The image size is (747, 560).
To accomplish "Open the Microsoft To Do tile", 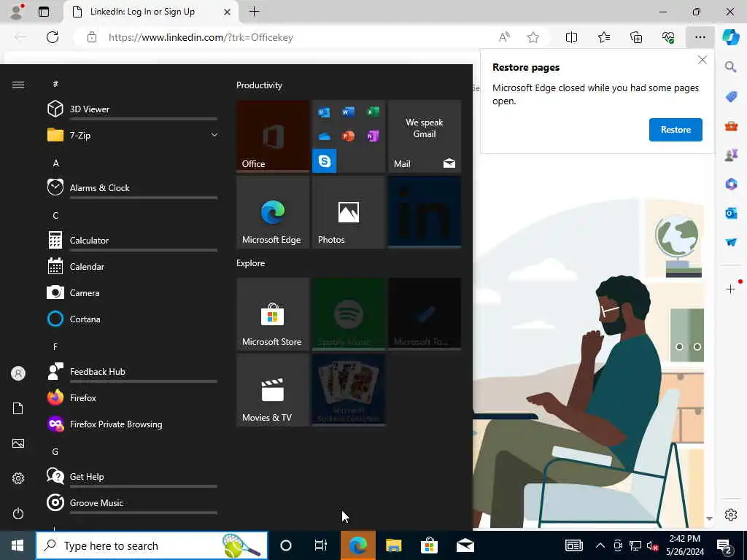I will (x=425, y=314).
